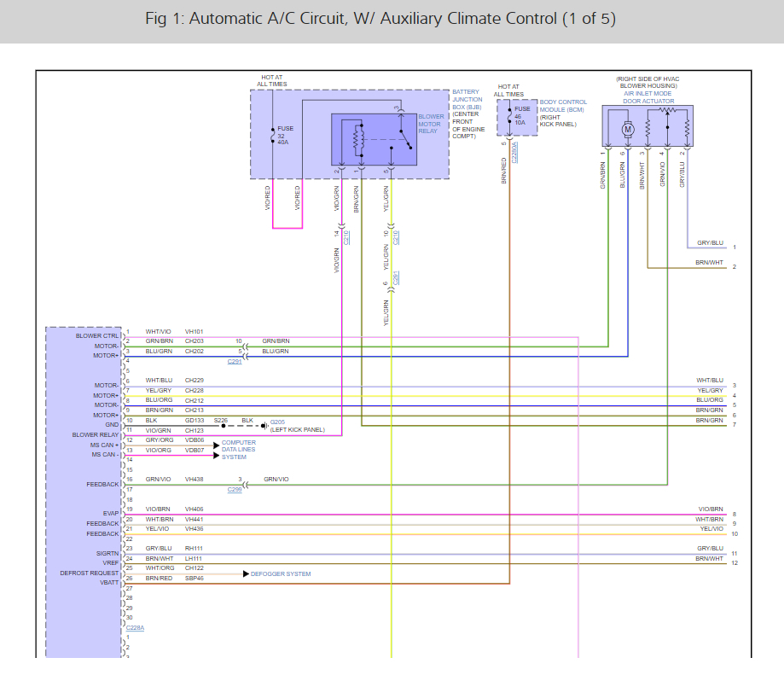Screen dimensions: 784x681
Task: Click the S226 splice dot
Action: pos(223,426)
